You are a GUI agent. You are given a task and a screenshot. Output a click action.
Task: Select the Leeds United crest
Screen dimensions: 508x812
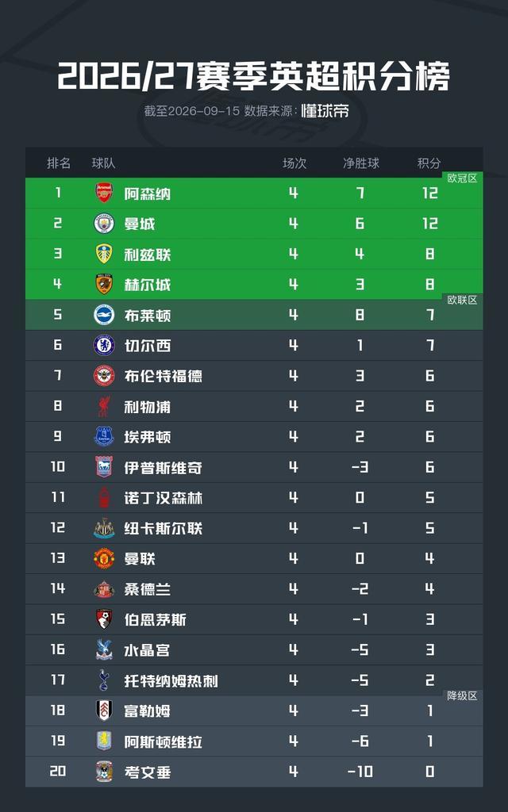104,254
